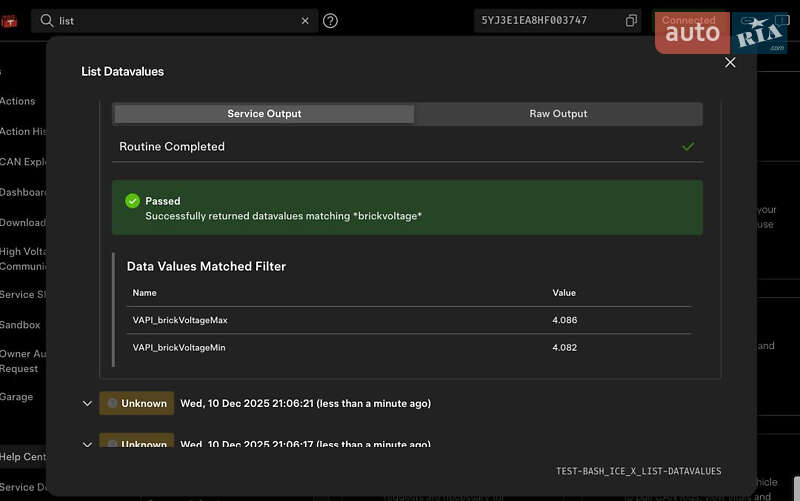Switch to the Service Output tab
Screen dimensions: 800x501
coord(264,114)
